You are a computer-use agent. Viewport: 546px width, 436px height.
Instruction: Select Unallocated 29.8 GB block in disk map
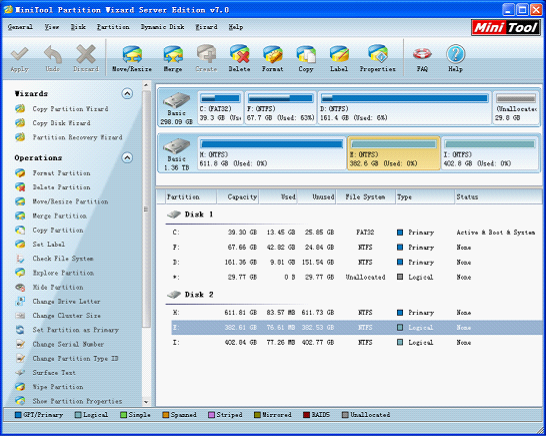pos(516,107)
